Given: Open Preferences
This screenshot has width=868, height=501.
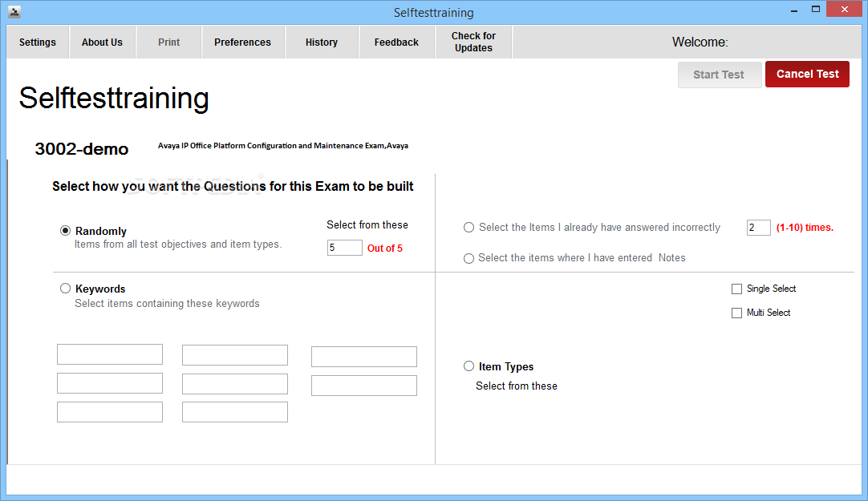Looking at the screenshot, I should tap(243, 42).
